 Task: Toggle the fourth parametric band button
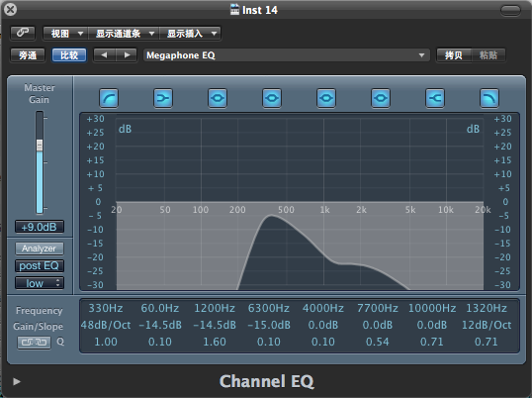click(381, 98)
